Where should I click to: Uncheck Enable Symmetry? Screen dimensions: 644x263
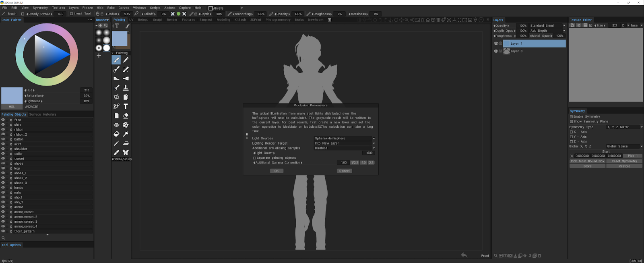click(x=571, y=117)
